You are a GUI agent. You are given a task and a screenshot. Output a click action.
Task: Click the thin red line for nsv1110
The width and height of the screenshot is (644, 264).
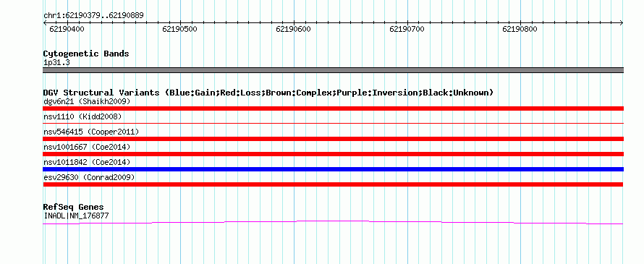[x=333, y=123]
